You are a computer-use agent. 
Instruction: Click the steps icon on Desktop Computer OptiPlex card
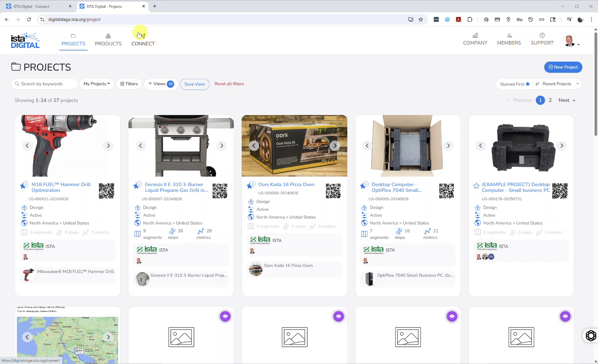click(399, 231)
